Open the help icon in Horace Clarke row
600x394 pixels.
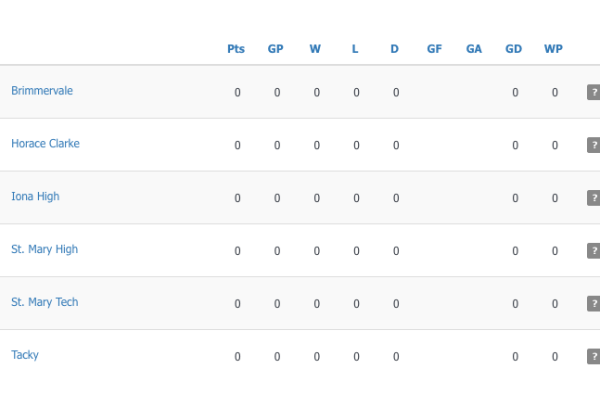click(594, 145)
